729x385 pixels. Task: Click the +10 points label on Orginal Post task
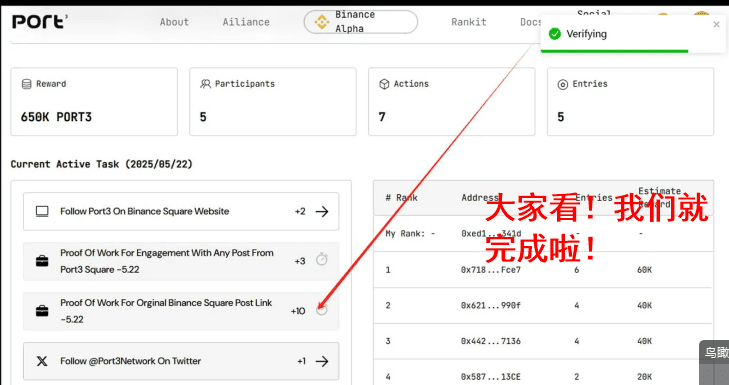tap(298, 311)
